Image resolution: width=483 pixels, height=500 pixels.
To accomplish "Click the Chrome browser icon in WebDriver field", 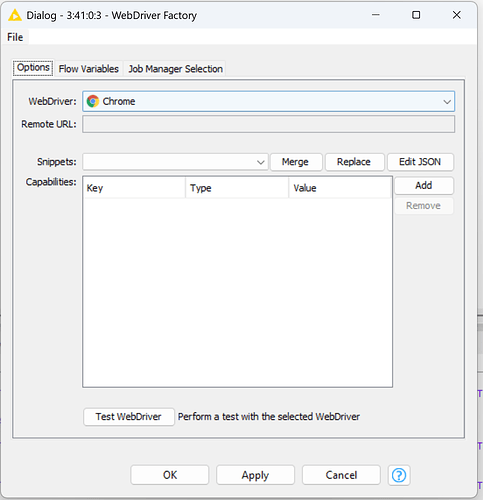I will coord(93,101).
